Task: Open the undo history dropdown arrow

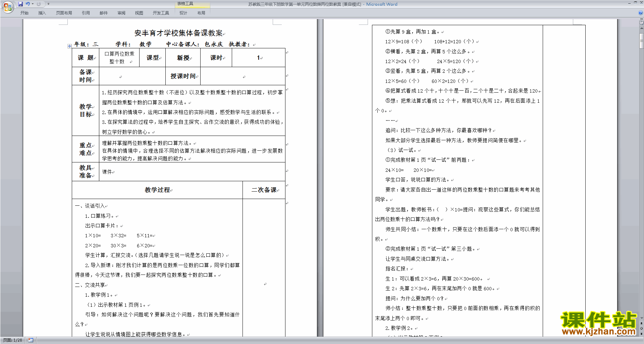Action: point(33,4)
